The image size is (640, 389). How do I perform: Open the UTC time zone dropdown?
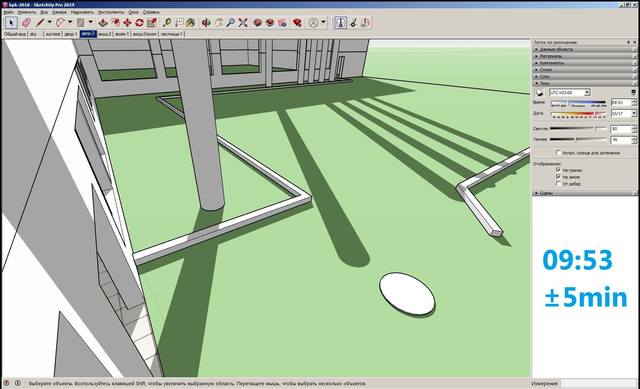569,93
